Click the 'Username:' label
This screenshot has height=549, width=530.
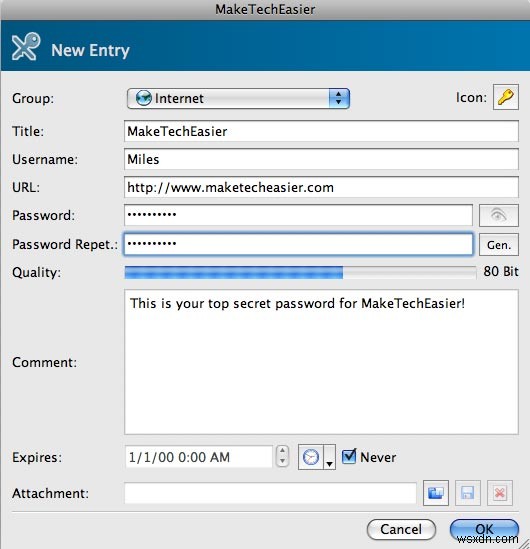pyautogui.click(x=45, y=159)
